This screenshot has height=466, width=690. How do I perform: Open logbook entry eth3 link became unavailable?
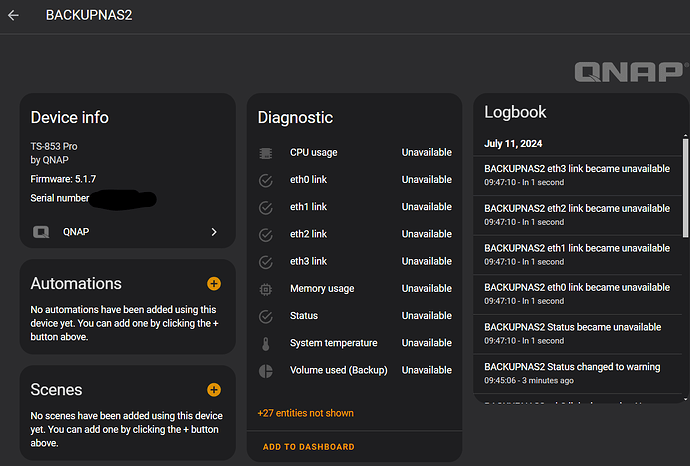click(x=577, y=175)
